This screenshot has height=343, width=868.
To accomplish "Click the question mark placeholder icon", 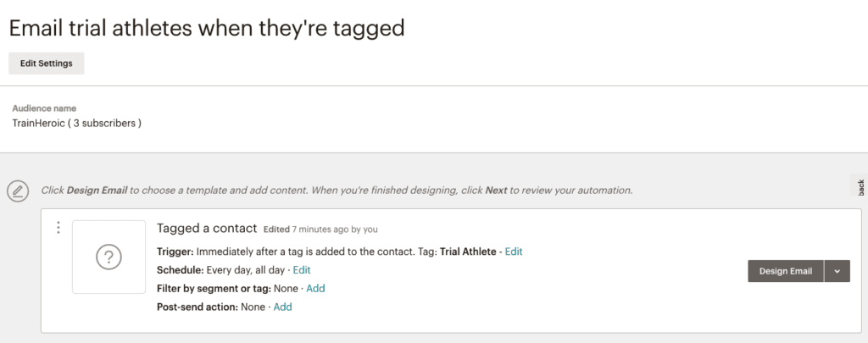I will tap(108, 257).
